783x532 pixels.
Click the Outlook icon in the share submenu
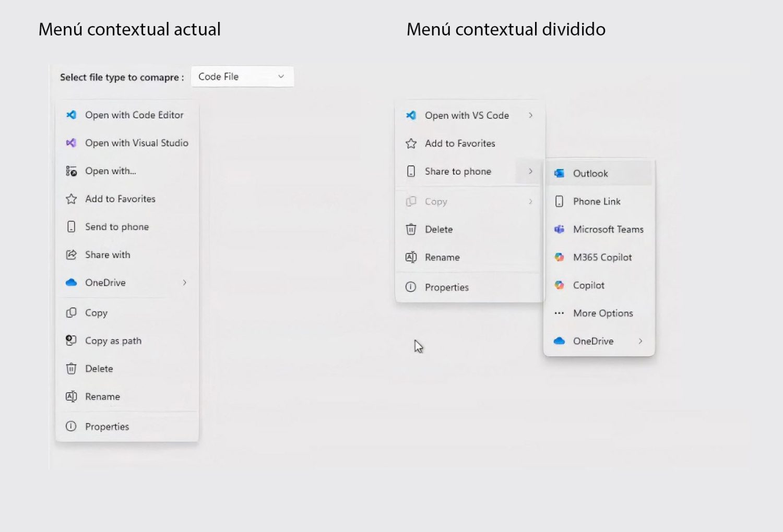click(559, 173)
